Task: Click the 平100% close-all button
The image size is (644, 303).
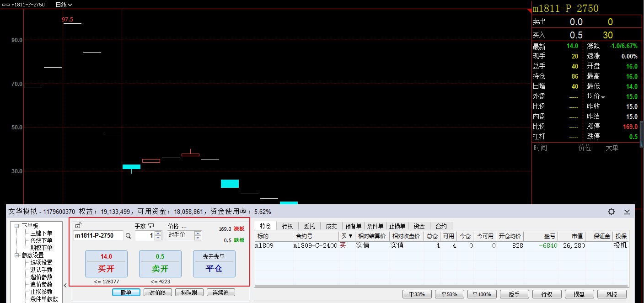Action: point(482,294)
